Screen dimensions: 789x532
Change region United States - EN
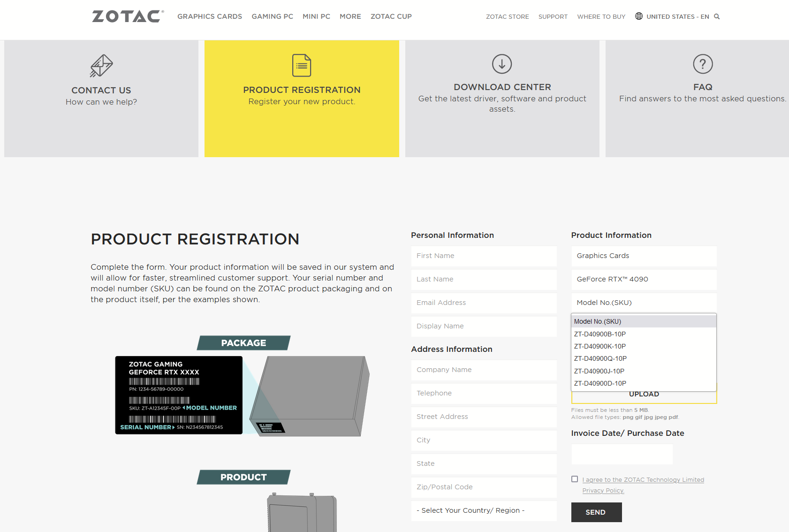point(678,16)
